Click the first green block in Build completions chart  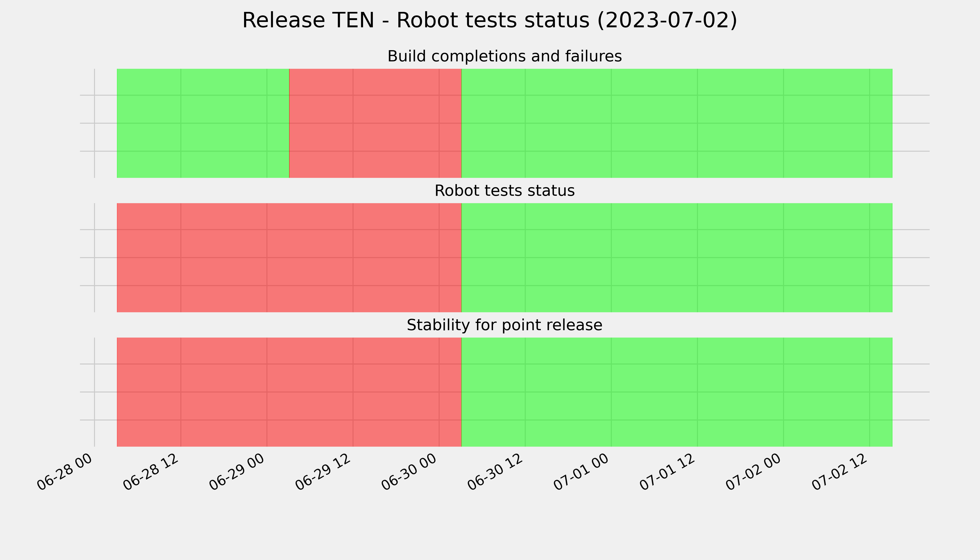[203, 123]
